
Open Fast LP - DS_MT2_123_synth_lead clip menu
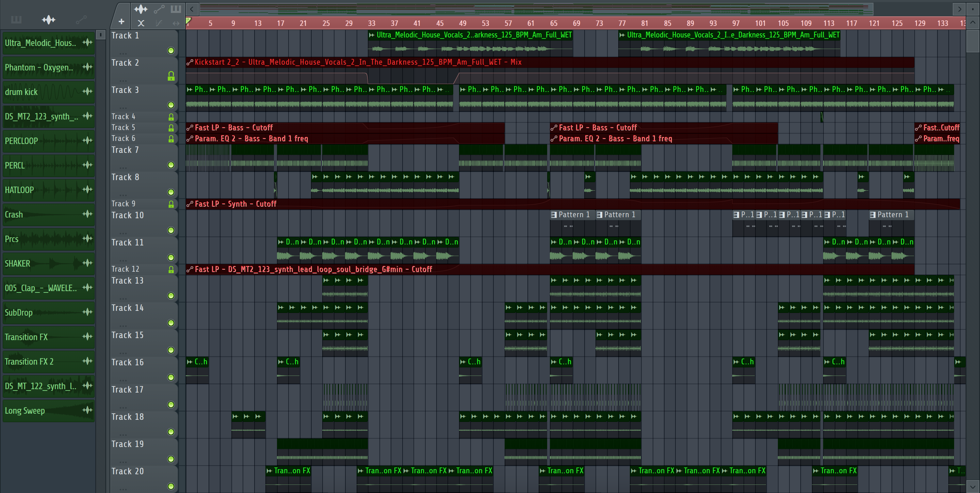190,270
